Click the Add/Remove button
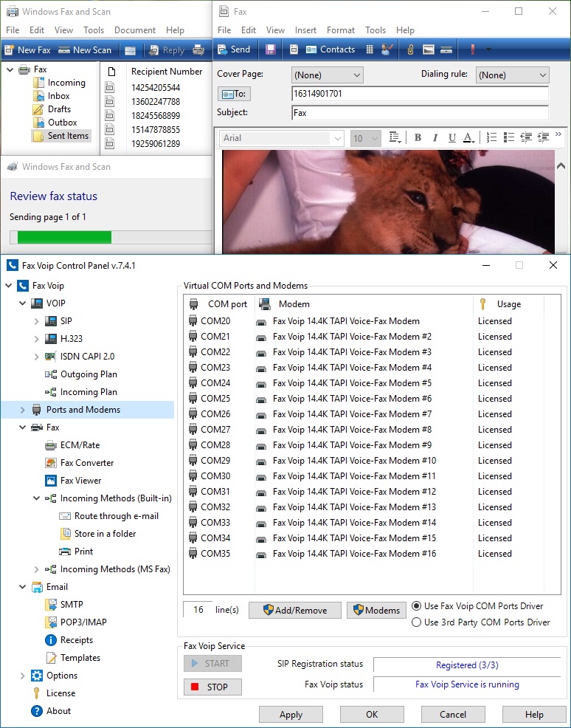Screen dimensions: 571x728 pos(295,610)
